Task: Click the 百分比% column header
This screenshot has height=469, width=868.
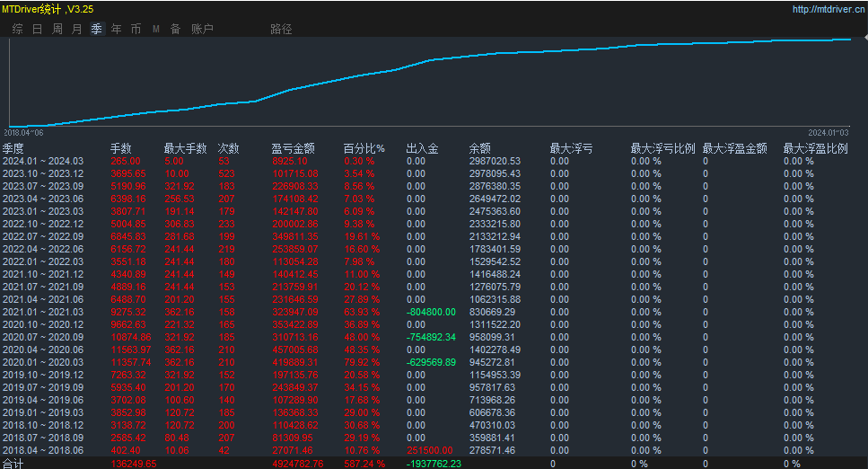Action: 364,148
